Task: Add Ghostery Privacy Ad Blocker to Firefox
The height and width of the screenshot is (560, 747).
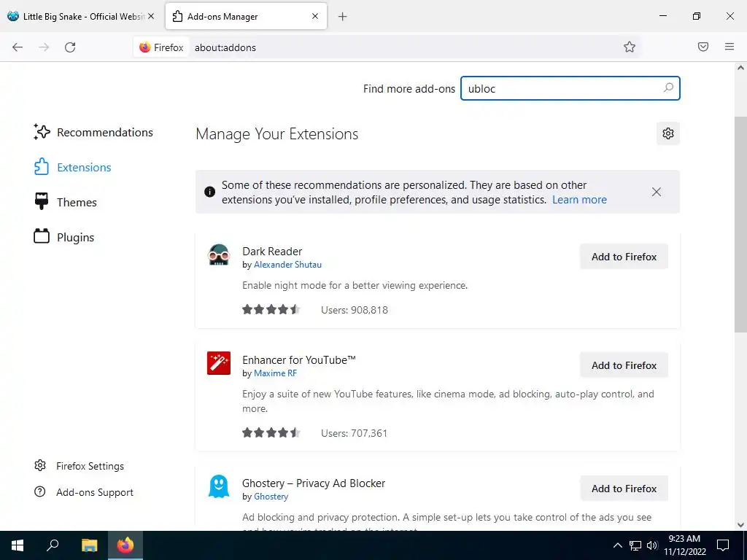Action: [624, 489]
